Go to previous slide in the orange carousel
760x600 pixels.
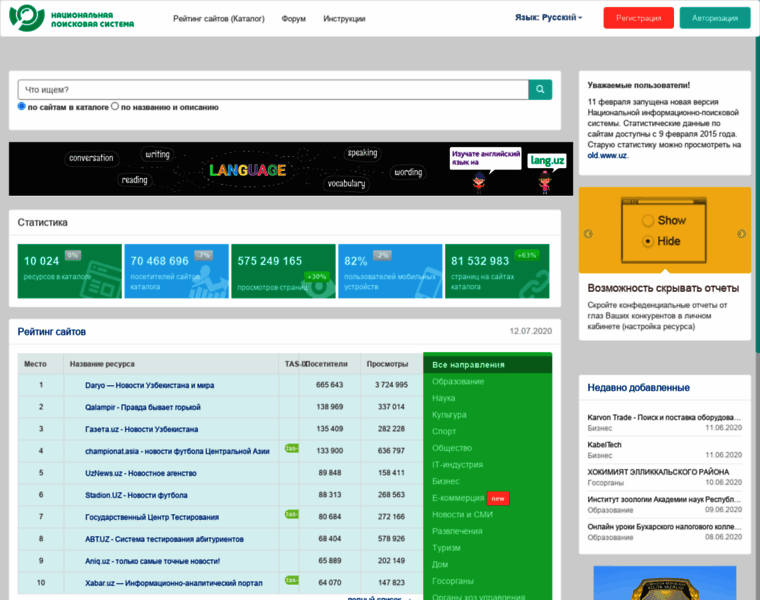pos(588,234)
